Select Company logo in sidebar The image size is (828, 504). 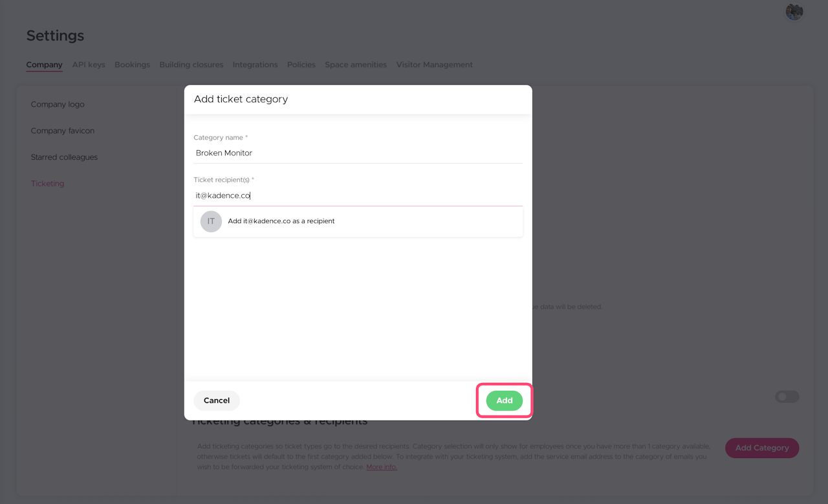tap(58, 104)
